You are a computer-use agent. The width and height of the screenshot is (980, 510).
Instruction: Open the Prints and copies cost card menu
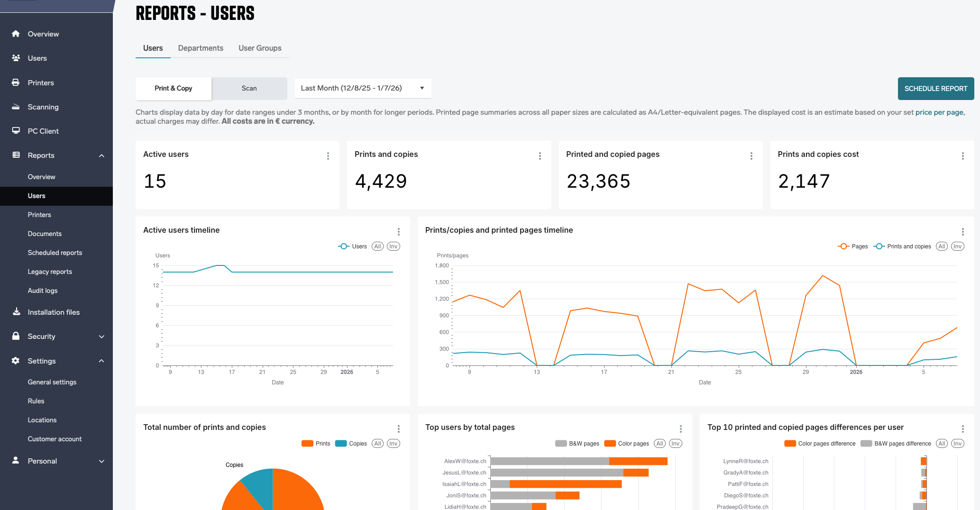click(962, 156)
